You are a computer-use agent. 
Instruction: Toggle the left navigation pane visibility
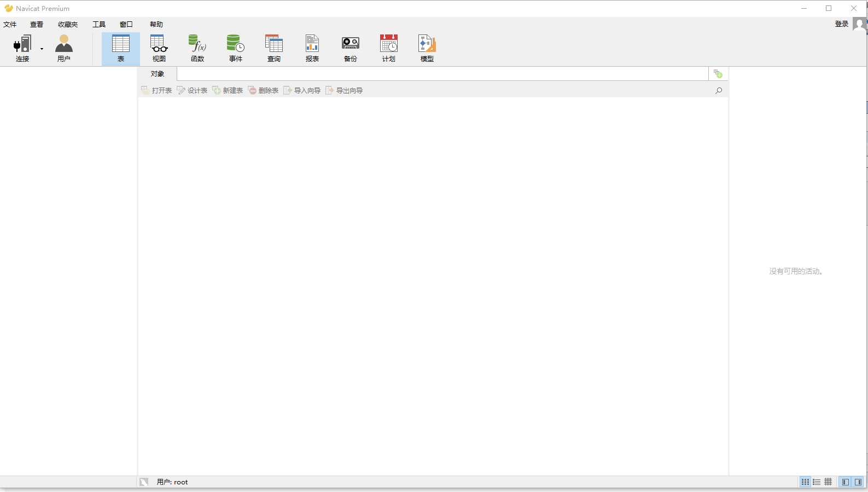846,482
